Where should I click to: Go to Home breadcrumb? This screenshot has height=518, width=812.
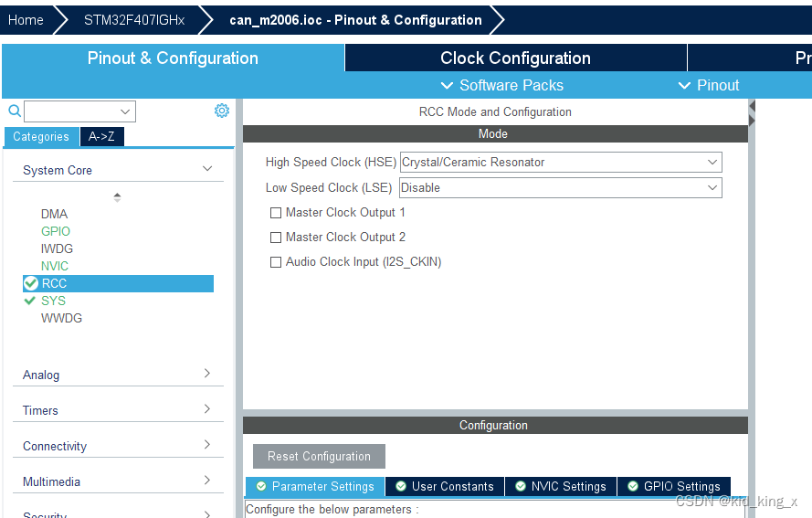click(26, 20)
